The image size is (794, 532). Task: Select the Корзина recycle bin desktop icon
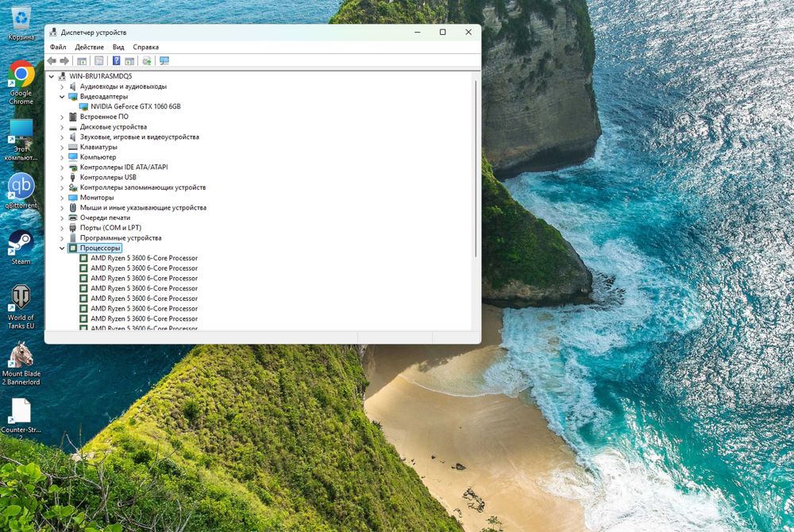tap(21, 23)
